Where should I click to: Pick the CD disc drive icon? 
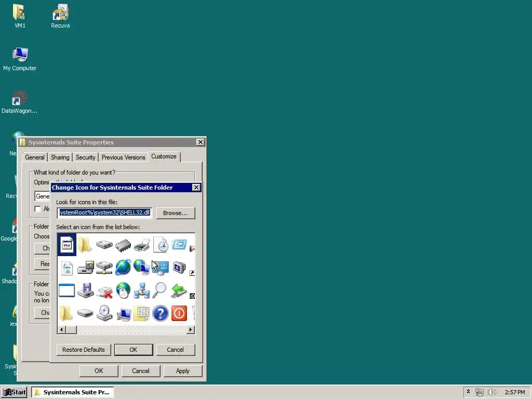104,313
